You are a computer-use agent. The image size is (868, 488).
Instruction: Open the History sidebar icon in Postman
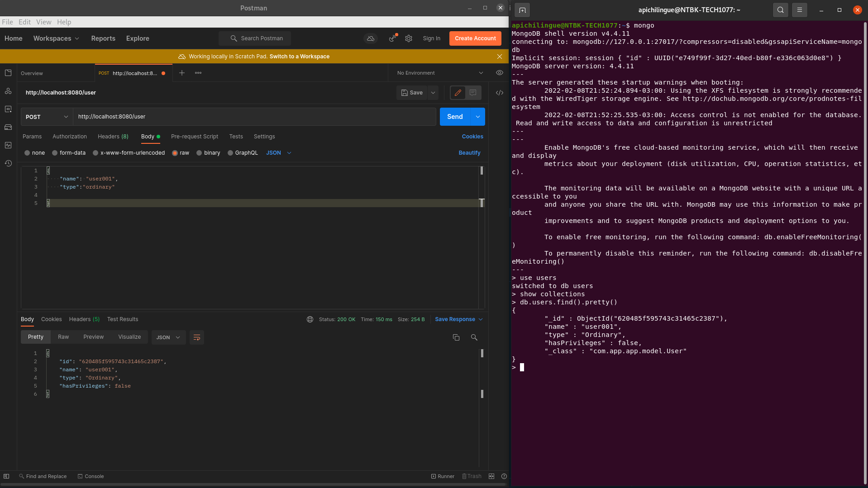click(x=8, y=163)
